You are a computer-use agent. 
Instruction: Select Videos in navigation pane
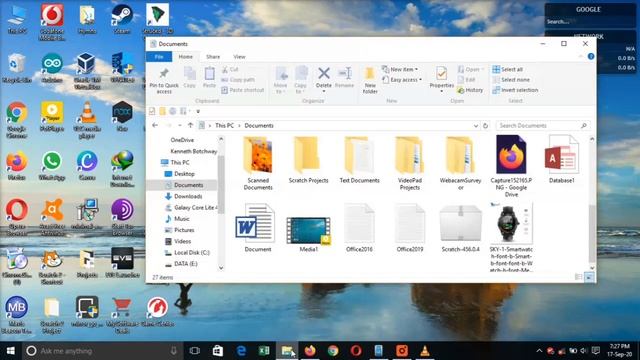[178, 241]
